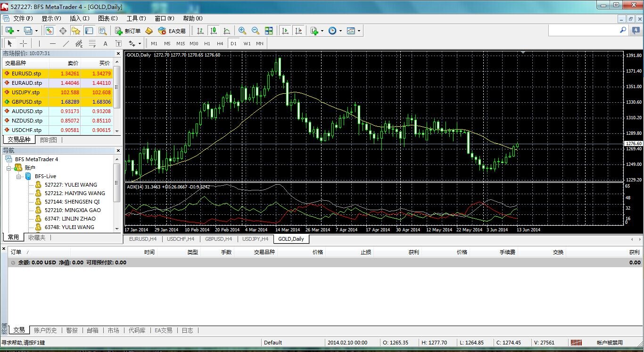Select the text tool marked A
Viewport: 644px width, 352px height.
pos(105,43)
